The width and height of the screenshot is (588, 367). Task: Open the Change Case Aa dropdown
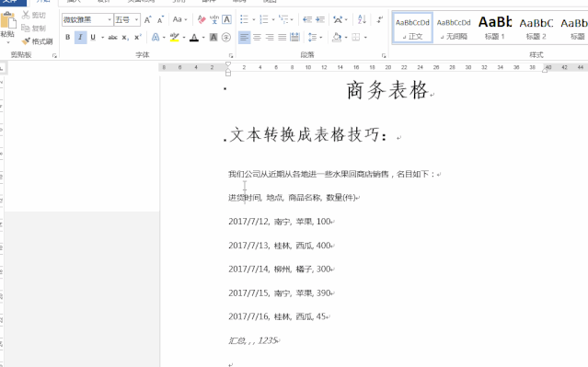pos(179,19)
